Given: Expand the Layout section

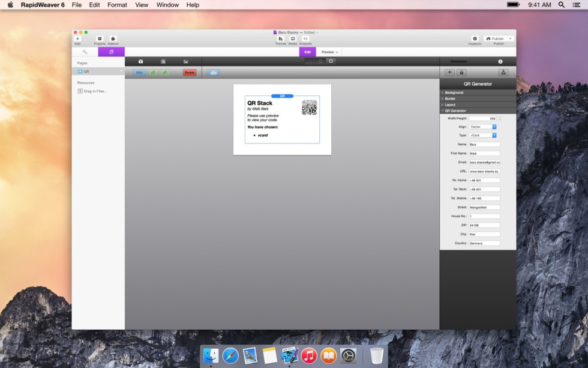Looking at the screenshot, I should click(478, 104).
